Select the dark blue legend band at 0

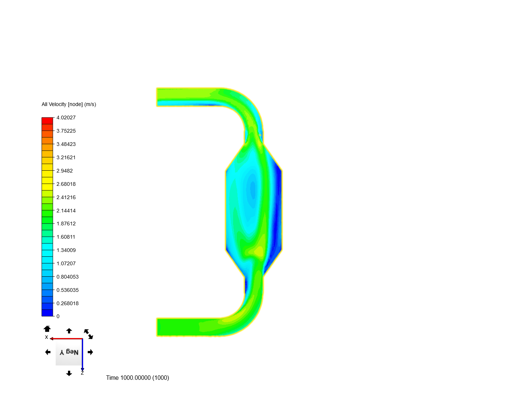tap(47, 313)
